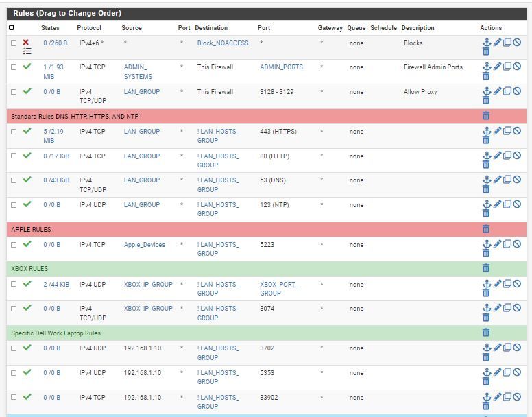Disable the Blocks rule with its ban icon
The width and height of the screenshot is (532, 417).
[517, 43]
